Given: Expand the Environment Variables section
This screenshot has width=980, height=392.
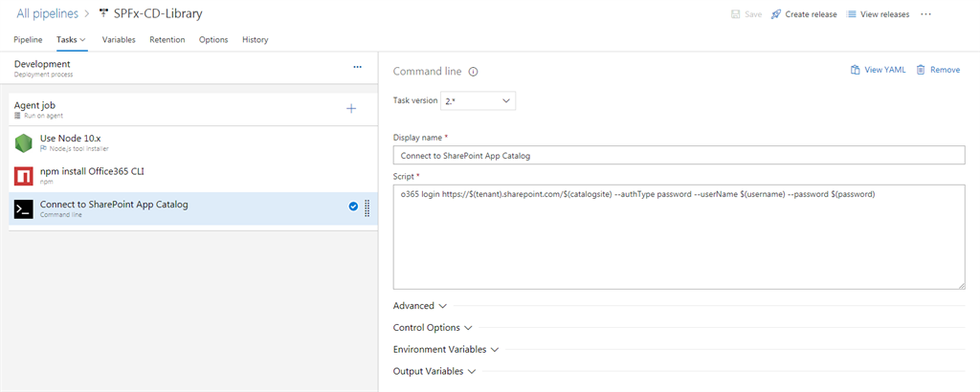Looking at the screenshot, I should (446, 350).
